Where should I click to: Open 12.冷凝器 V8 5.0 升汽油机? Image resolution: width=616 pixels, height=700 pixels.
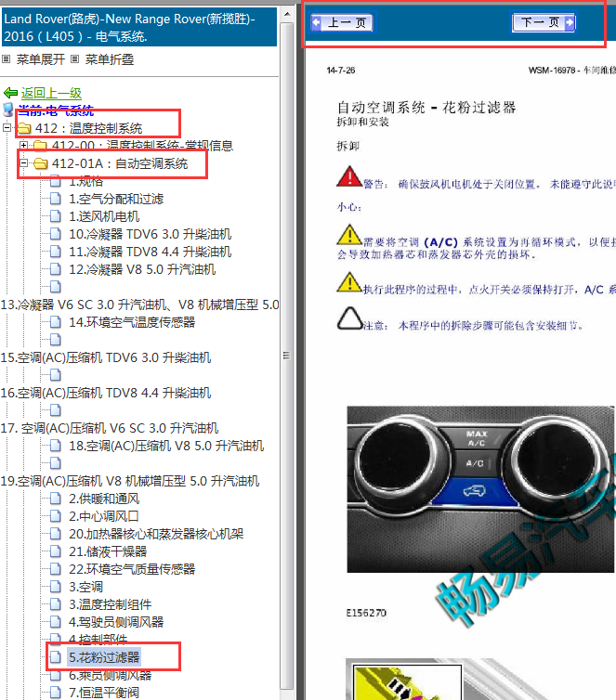coord(142,269)
